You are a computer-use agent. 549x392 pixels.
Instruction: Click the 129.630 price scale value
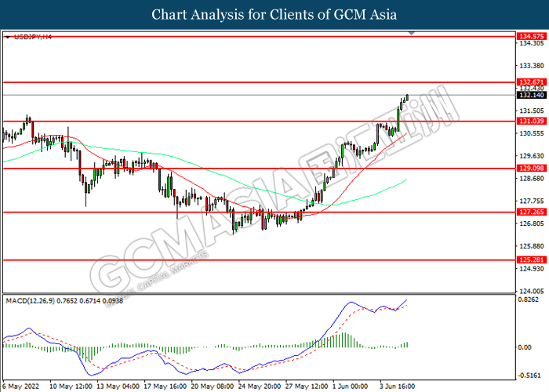(x=532, y=156)
